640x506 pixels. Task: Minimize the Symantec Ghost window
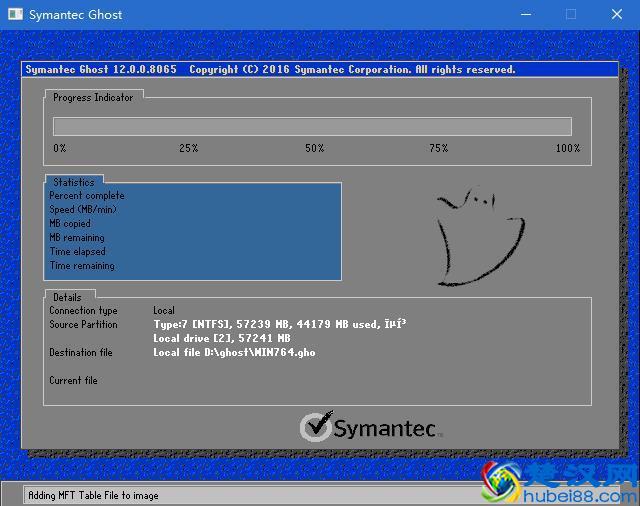(526, 14)
